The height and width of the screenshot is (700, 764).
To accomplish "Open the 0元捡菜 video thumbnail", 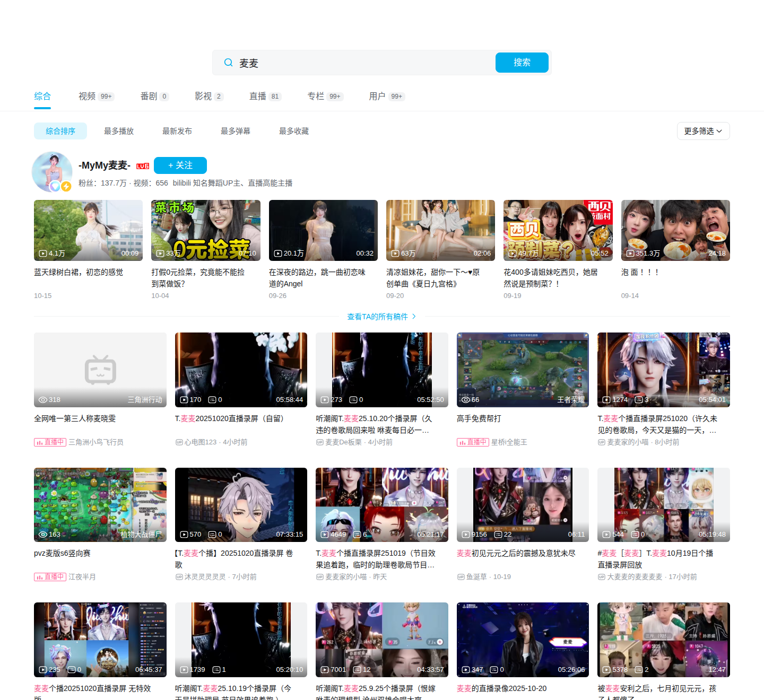I will pos(206,230).
